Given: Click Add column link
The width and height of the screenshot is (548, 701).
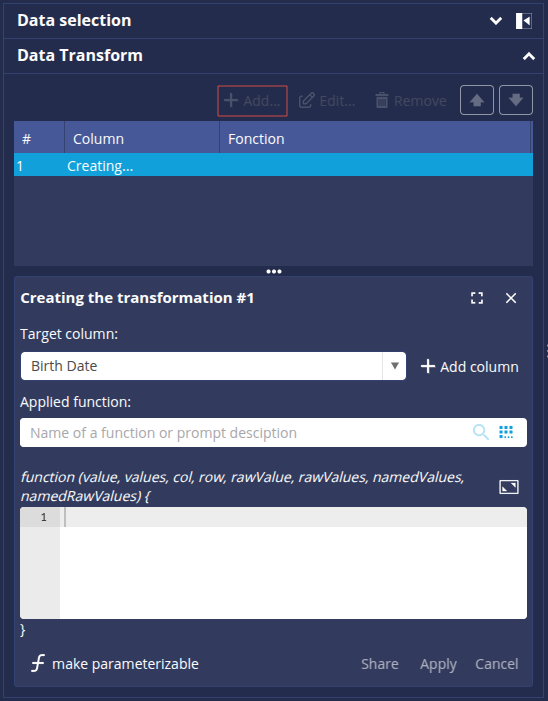Looking at the screenshot, I should tap(469, 367).
